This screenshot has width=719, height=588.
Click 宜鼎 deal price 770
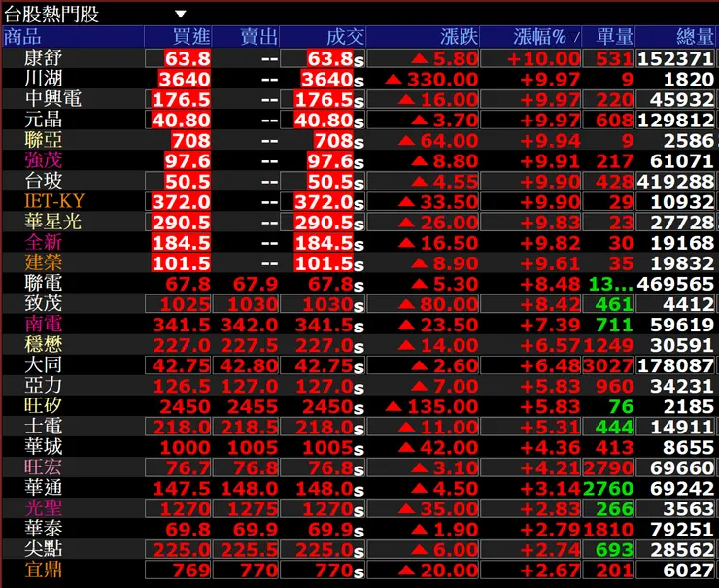click(x=334, y=571)
